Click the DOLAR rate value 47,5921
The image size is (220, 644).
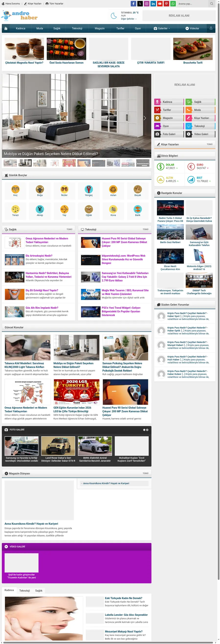pos(171,168)
